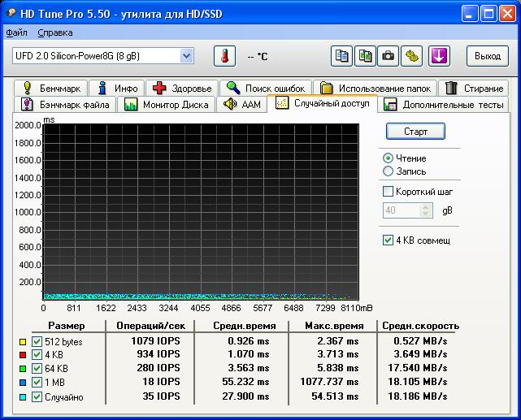Open options via the tools icon
Image resolution: width=521 pixels, height=420 pixels.
click(412, 56)
